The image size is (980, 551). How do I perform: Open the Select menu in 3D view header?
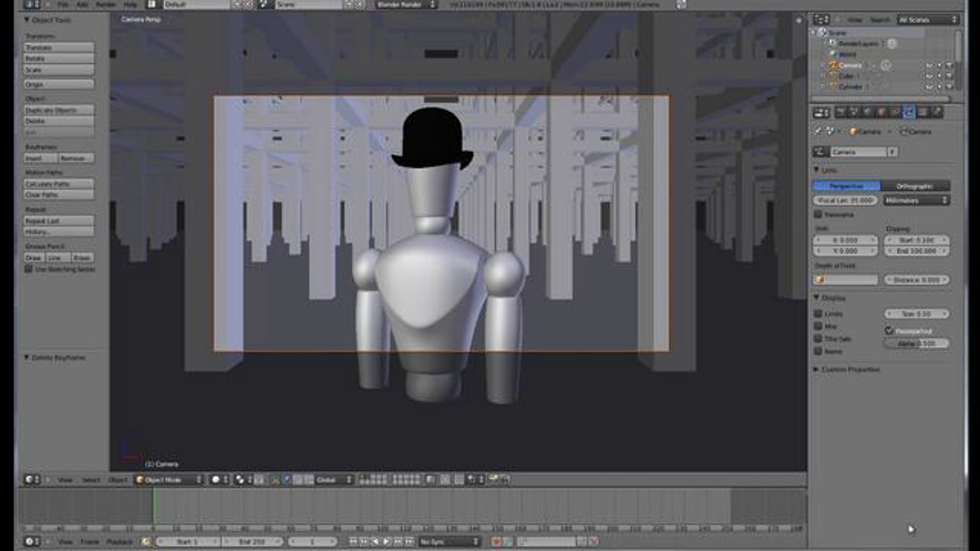pyautogui.click(x=91, y=480)
